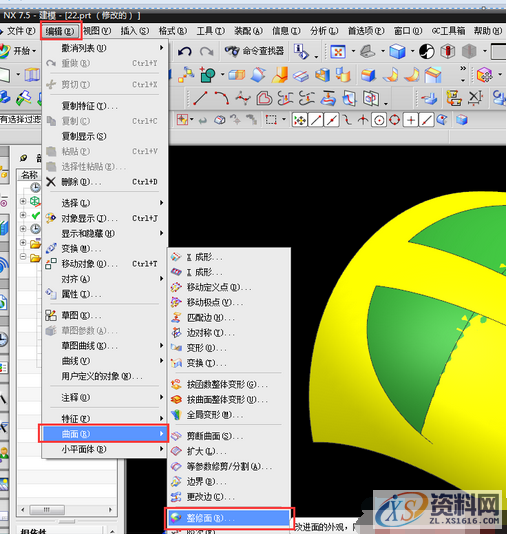Choose 复制显示(S) in the edit menu

tap(105, 136)
